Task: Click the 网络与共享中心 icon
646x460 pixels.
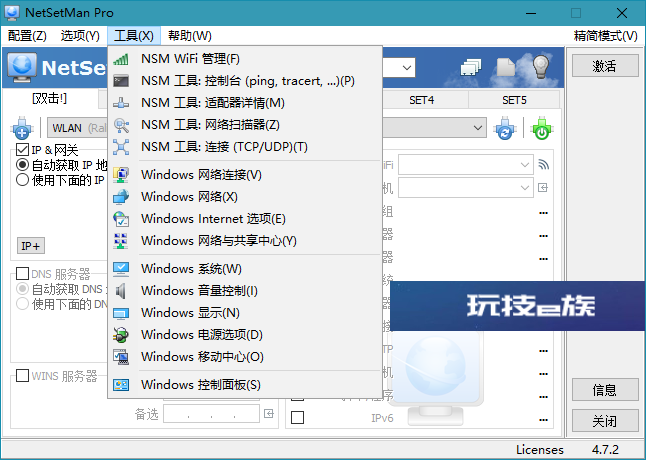Action: click(121, 241)
